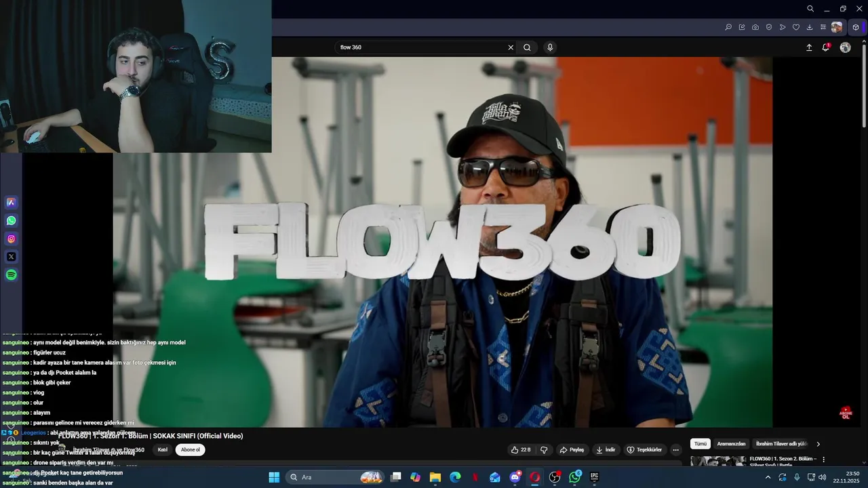Take a snapshot with the camera icon
Screen dimensions: 868x488
point(755,27)
